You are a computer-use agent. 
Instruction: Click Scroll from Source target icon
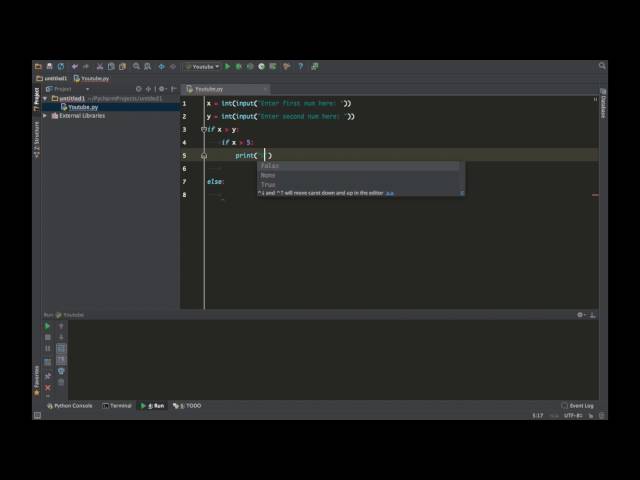[x=139, y=89]
